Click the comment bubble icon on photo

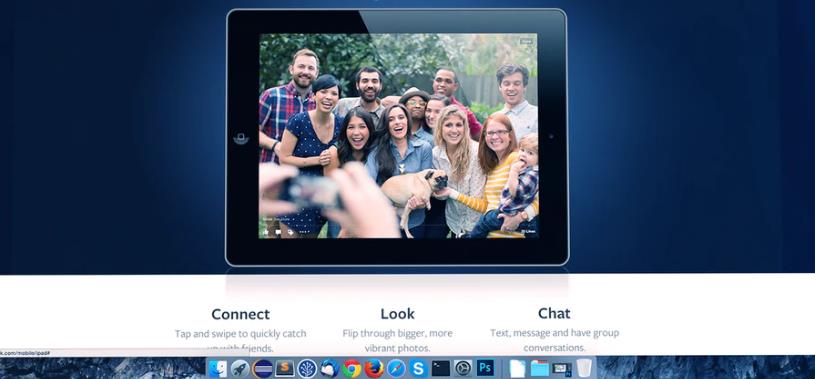[278, 232]
